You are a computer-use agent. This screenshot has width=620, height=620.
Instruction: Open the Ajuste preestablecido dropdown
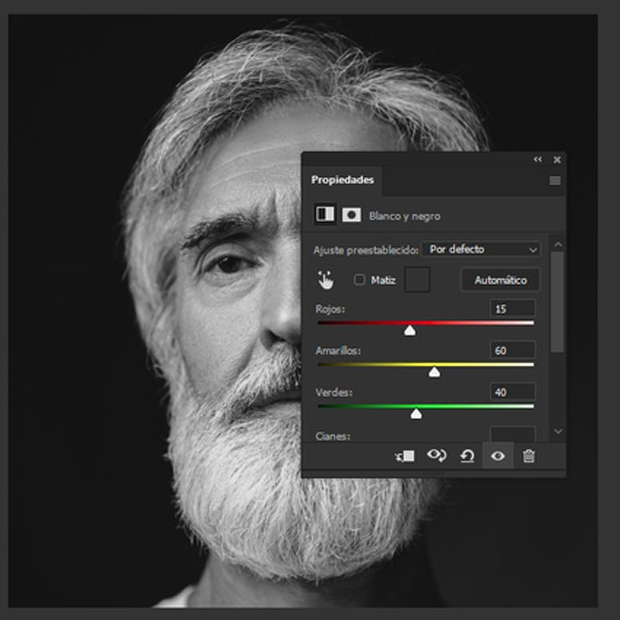pyautogui.click(x=481, y=250)
